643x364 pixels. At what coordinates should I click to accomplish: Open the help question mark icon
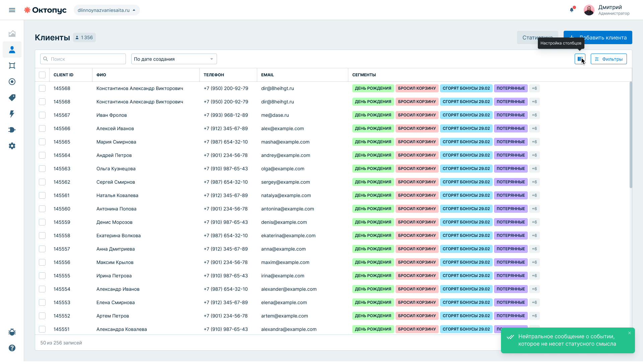12,348
